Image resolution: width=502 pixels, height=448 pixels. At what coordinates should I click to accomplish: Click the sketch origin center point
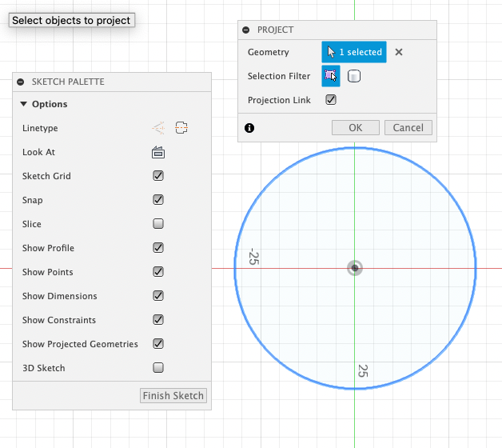point(355,268)
